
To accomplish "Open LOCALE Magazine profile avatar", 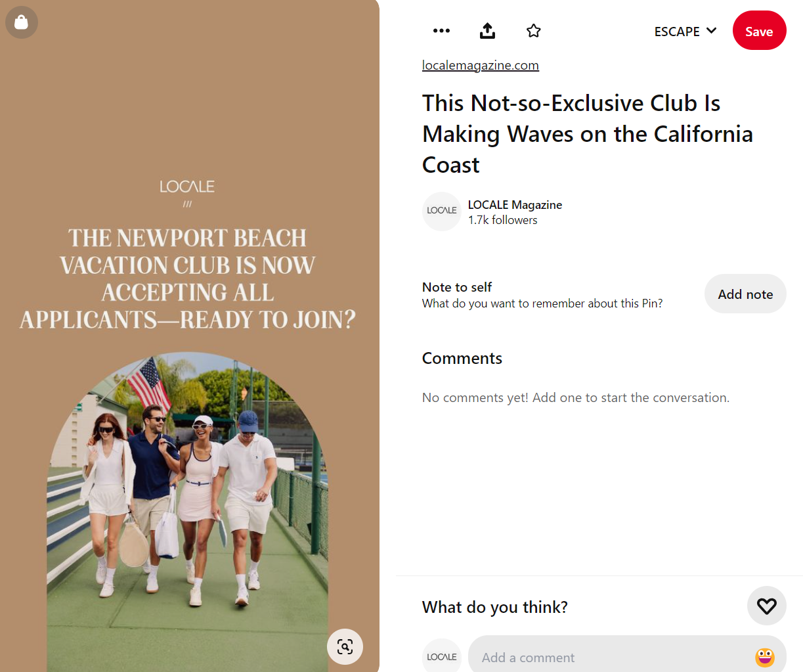I will (442, 211).
